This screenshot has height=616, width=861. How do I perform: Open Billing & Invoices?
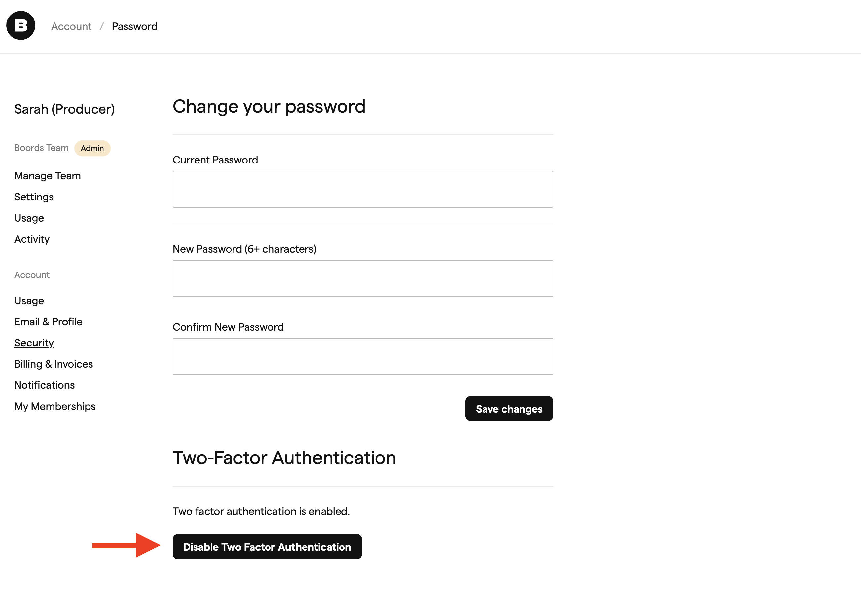(54, 364)
